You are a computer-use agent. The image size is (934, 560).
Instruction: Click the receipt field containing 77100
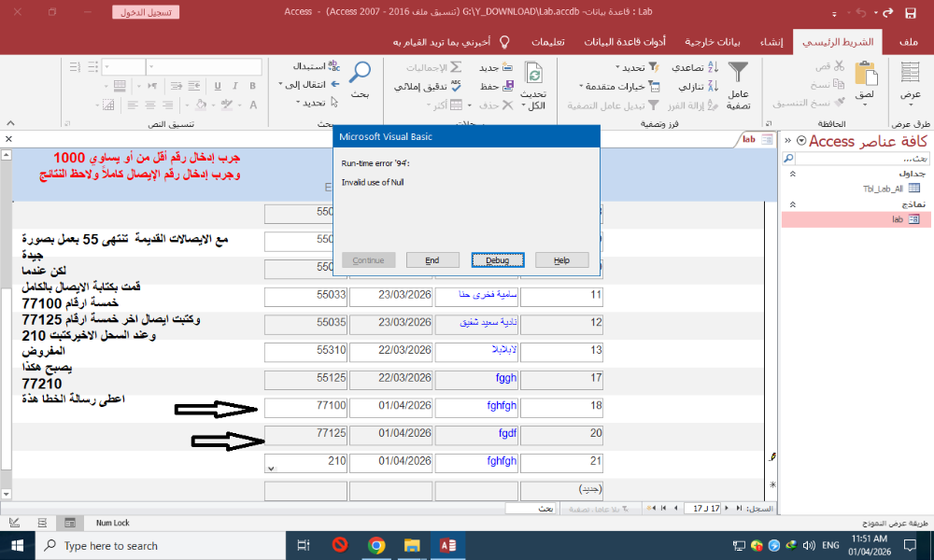point(307,407)
